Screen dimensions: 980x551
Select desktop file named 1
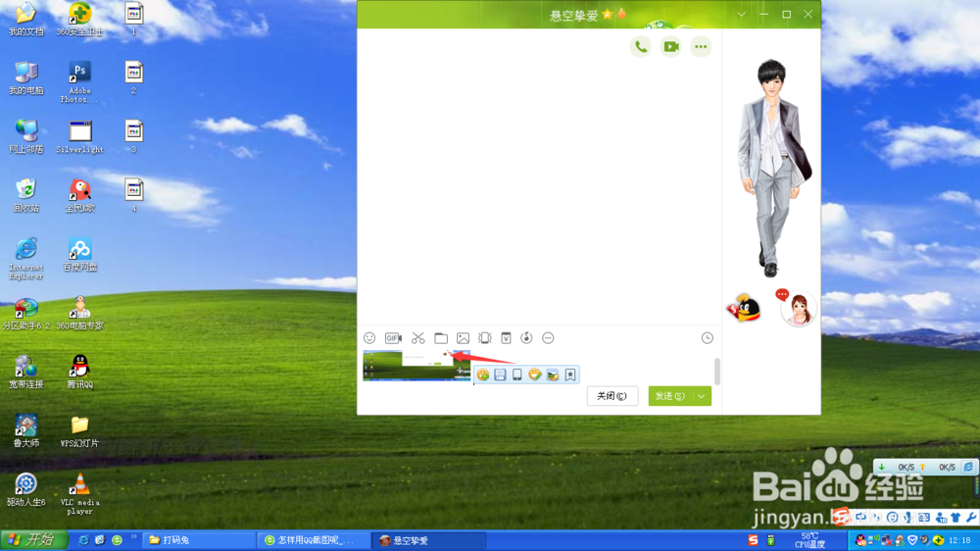click(133, 19)
